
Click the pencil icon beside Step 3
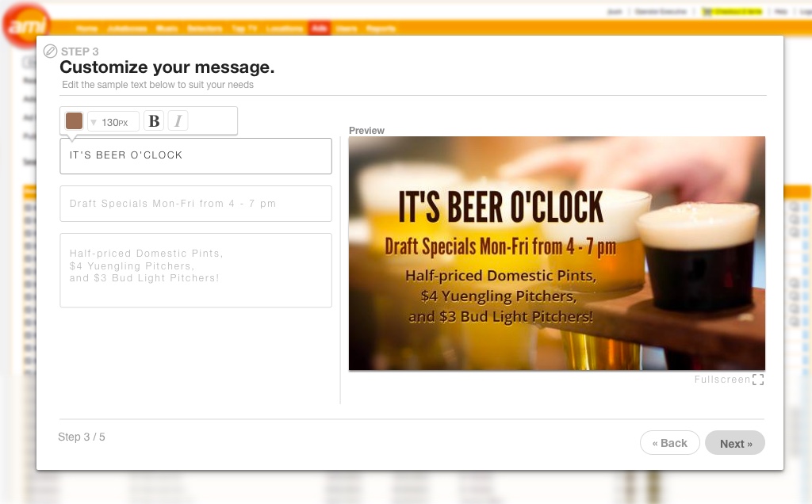coord(50,52)
